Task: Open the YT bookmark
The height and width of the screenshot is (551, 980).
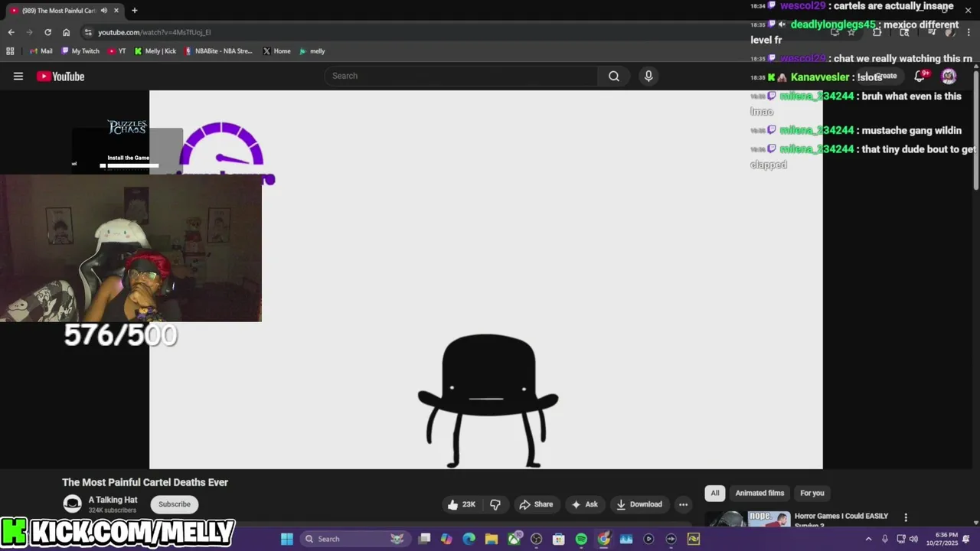Action: [x=117, y=51]
